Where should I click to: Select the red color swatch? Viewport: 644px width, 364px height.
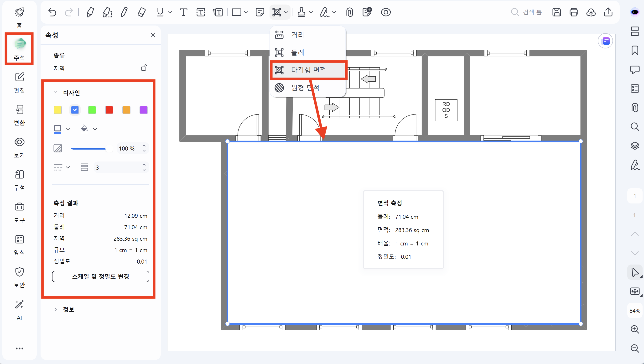click(x=109, y=110)
